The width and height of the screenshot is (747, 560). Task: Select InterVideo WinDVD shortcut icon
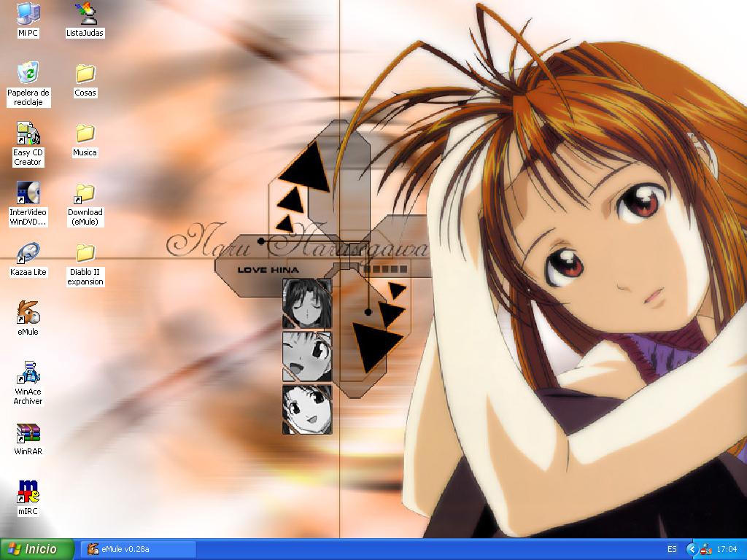[x=28, y=204]
